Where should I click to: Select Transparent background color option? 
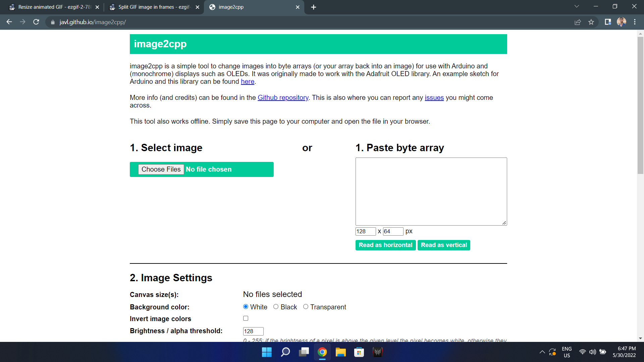(305, 307)
